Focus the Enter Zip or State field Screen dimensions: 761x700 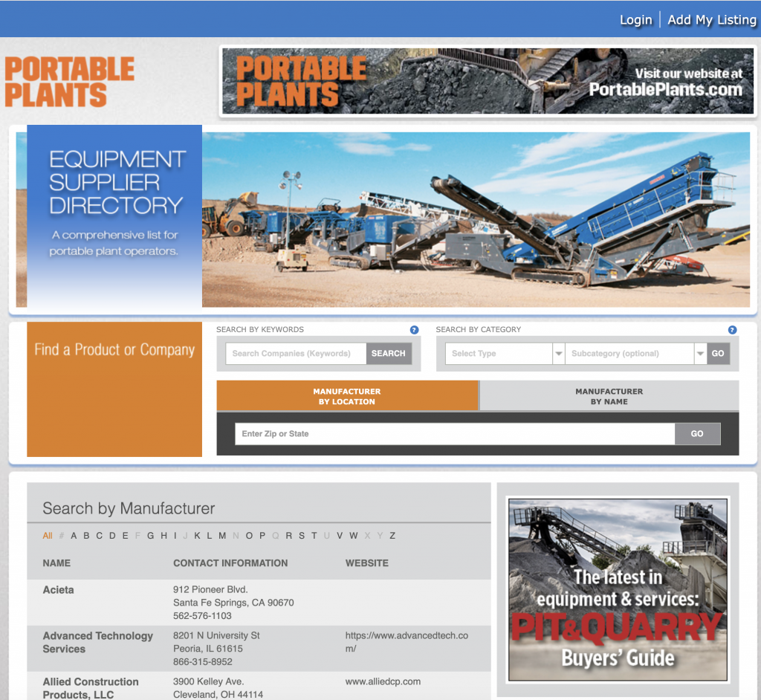pos(454,434)
